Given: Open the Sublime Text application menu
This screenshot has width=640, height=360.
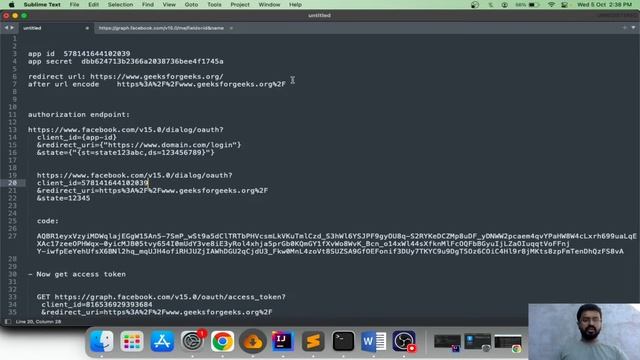Looking at the screenshot, I should pos(42,4).
